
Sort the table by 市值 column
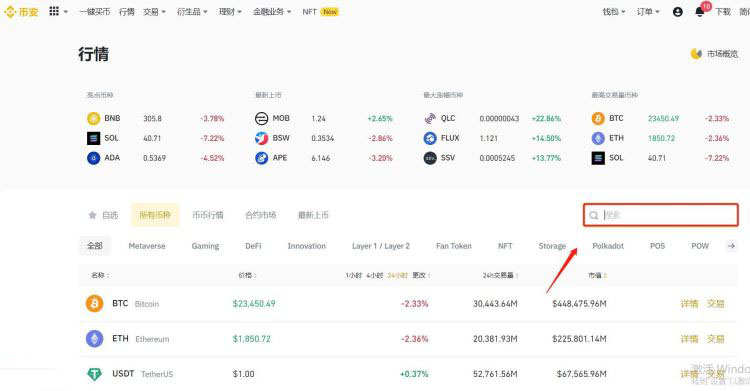(x=597, y=275)
